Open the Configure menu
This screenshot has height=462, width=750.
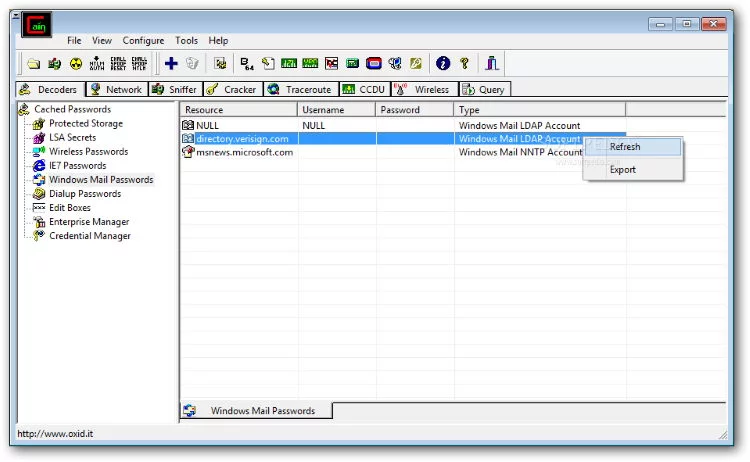point(143,41)
